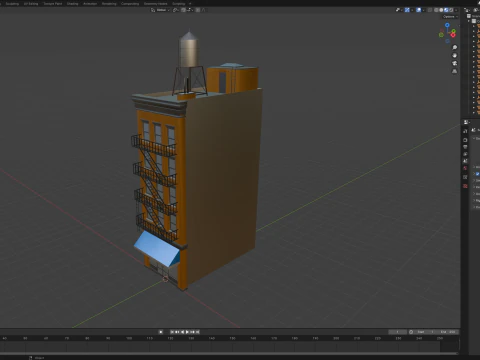Toggle the checkbox in Properties panel
This screenshot has height=360, width=480.
[478, 174]
